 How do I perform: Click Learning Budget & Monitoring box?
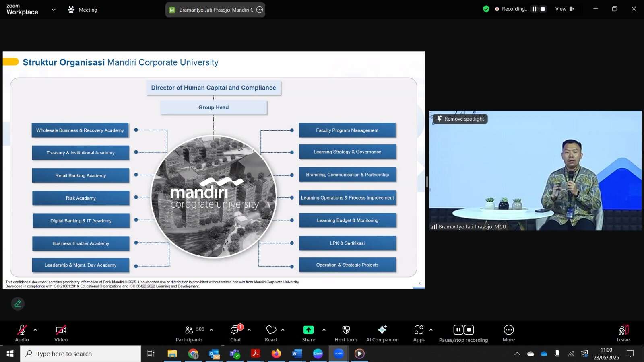coord(347,220)
